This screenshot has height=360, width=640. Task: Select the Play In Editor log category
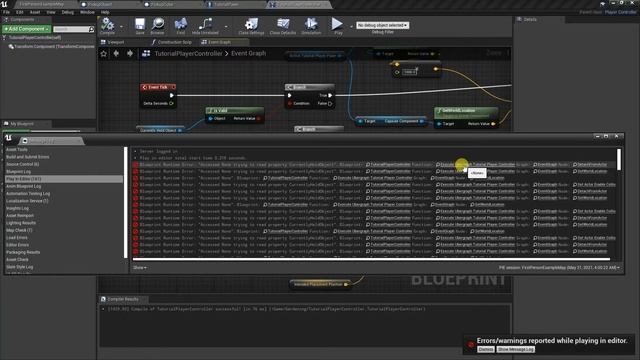point(64,179)
